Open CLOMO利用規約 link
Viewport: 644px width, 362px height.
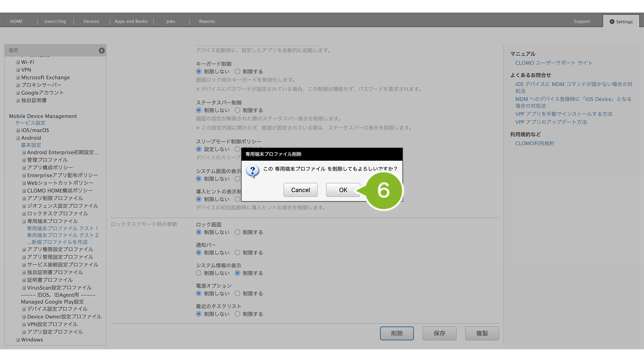[535, 143]
